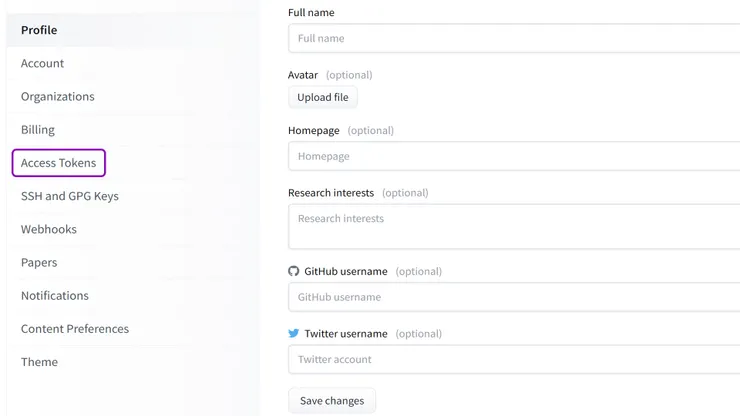Focus the Research interests text area
Viewport: 740px width, 416px height.
pyautogui.click(x=514, y=226)
